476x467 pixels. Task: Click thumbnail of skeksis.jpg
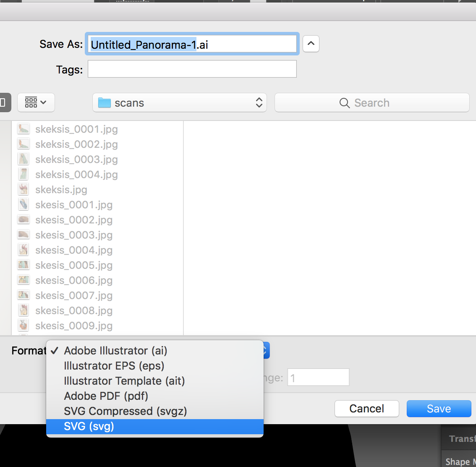[24, 189]
